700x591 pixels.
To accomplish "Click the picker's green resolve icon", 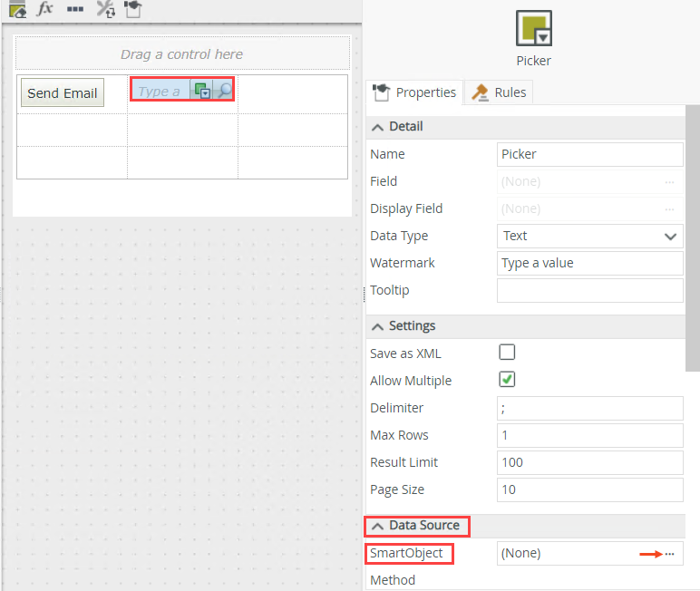I will pos(202,91).
